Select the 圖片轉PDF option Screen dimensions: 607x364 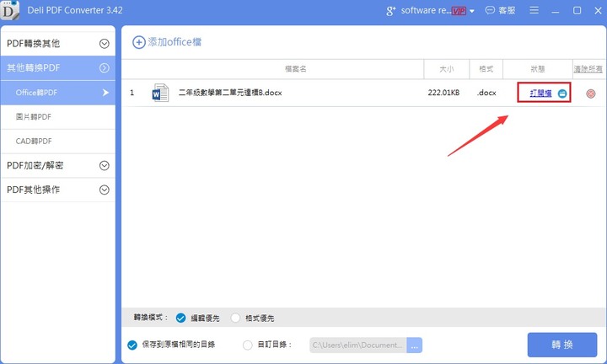[58, 117]
